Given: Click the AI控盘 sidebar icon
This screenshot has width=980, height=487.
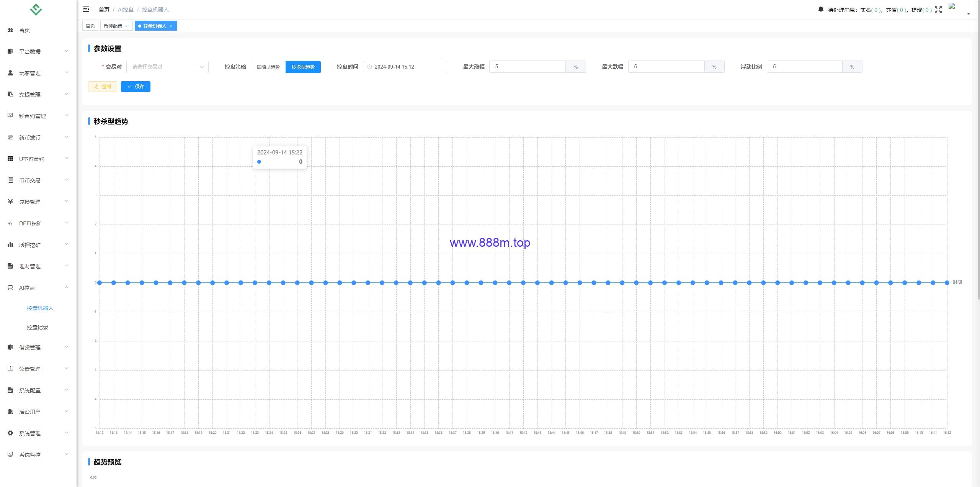Looking at the screenshot, I should coord(10,287).
